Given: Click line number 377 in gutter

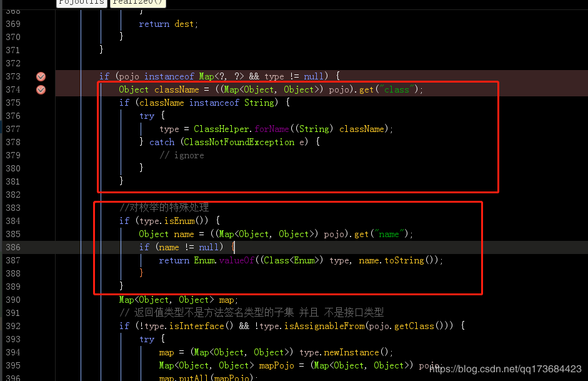Looking at the screenshot, I should [x=13, y=129].
